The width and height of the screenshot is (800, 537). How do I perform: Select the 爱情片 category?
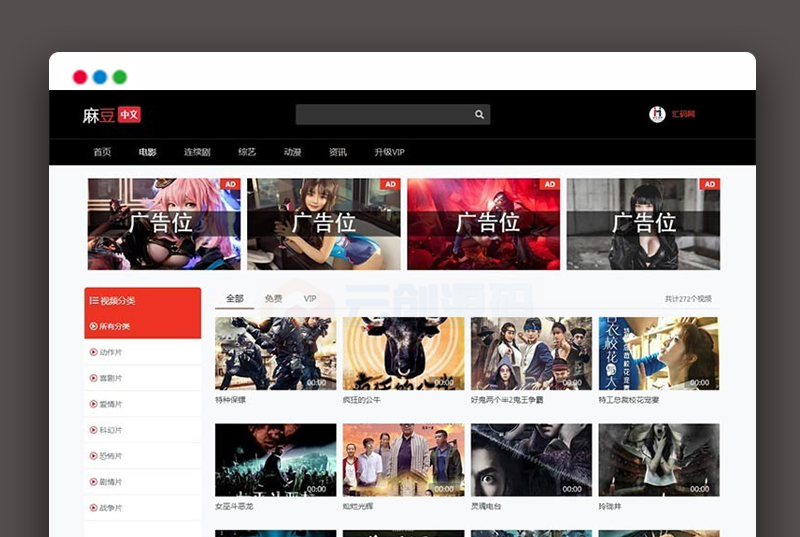pyautogui.click(x=142, y=404)
